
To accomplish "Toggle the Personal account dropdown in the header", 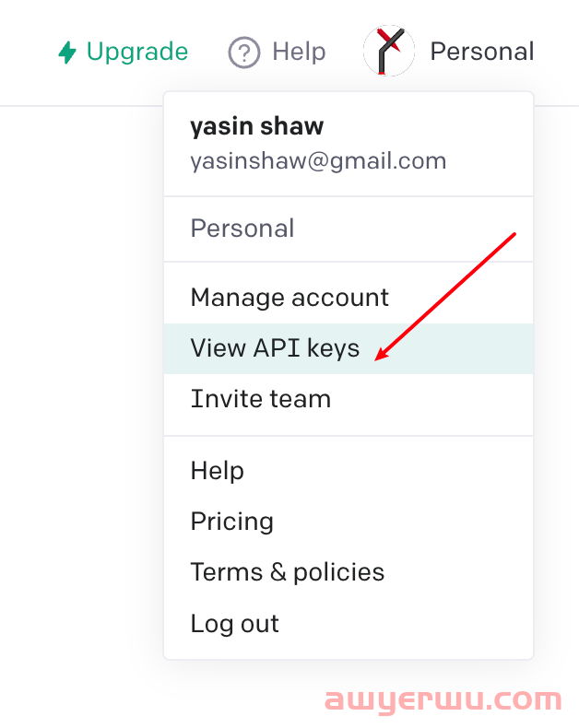I will coord(481,52).
